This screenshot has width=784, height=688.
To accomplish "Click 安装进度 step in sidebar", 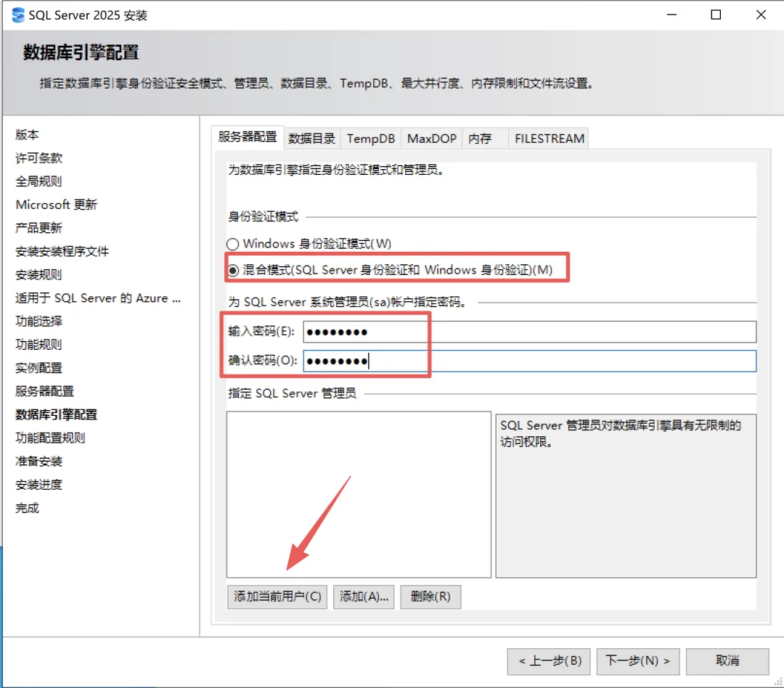I will pos(39,485).
